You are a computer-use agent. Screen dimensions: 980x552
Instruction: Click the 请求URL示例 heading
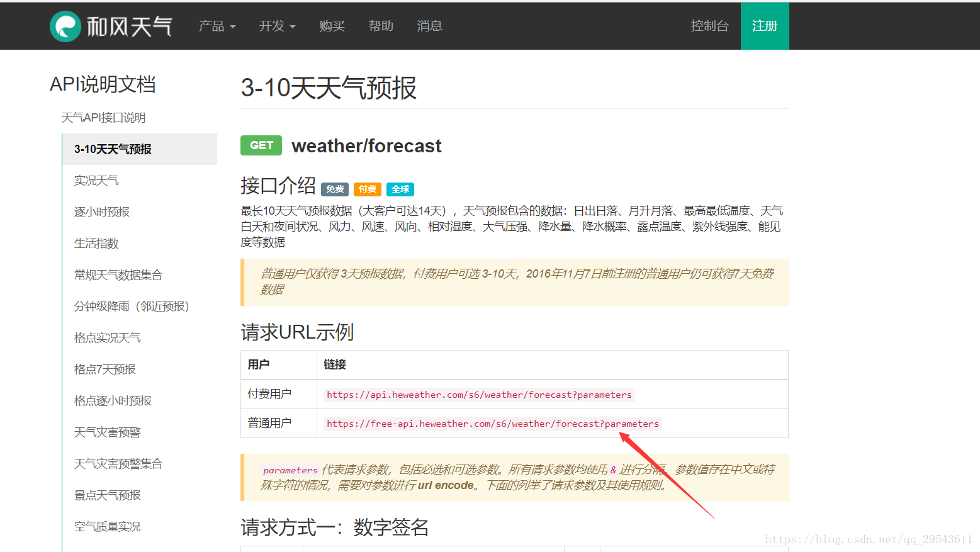click(297, 332)
